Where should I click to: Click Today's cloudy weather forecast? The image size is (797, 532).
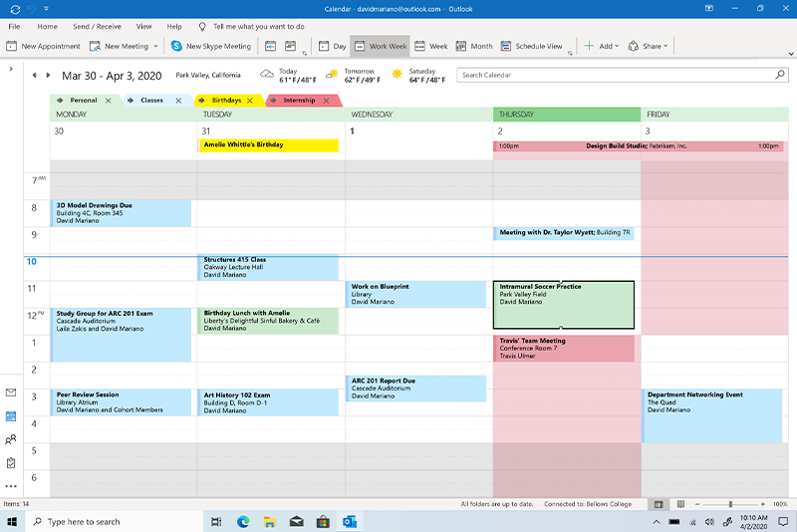288,75
